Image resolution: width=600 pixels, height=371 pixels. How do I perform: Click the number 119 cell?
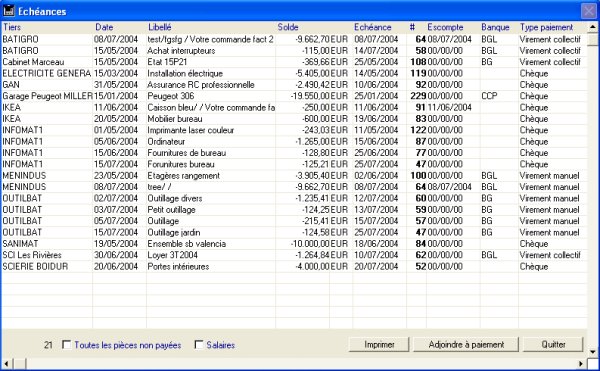click(418, 73)
